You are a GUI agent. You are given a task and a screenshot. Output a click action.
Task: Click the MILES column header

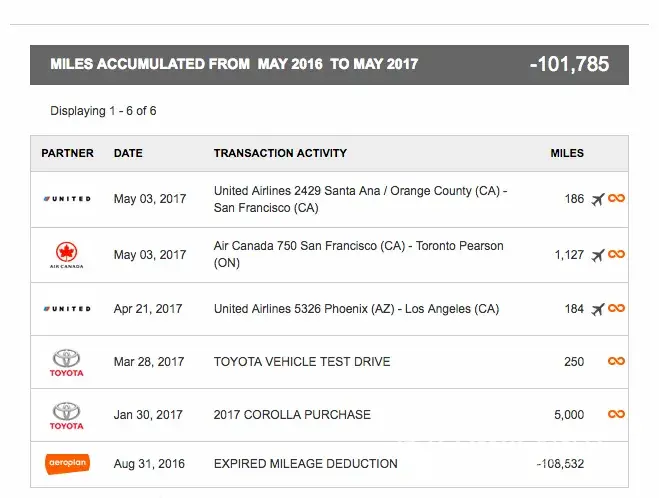pos(567,153)
